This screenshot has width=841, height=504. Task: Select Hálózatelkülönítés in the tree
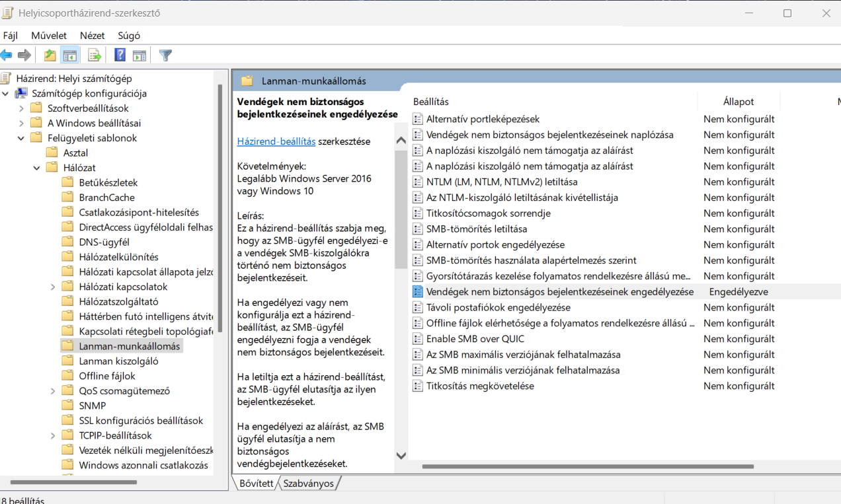(118, 257)
